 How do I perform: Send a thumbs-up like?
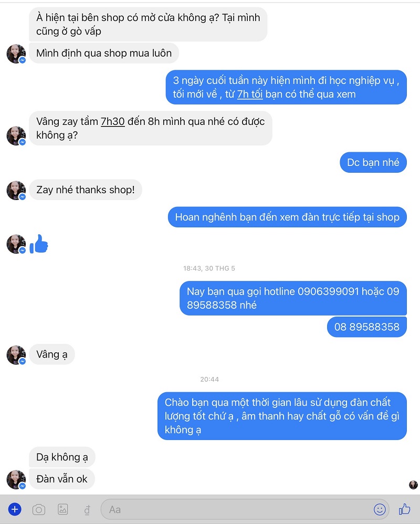[405, 509]
